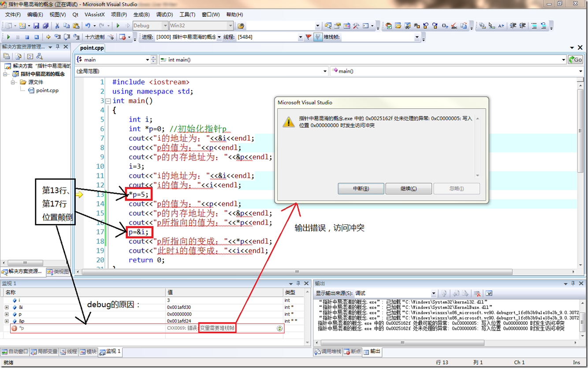Click the Restart debugging icon
Image resolution: width=588 pixels, height=368 pixels.
point(37,37)
